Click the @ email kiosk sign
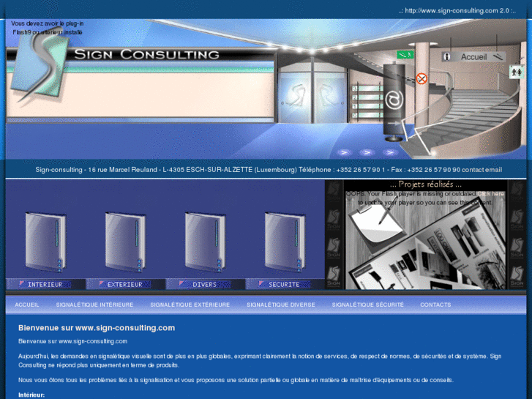Image resolution: width=532 pixels, height=399 pixels. (394, 100)
